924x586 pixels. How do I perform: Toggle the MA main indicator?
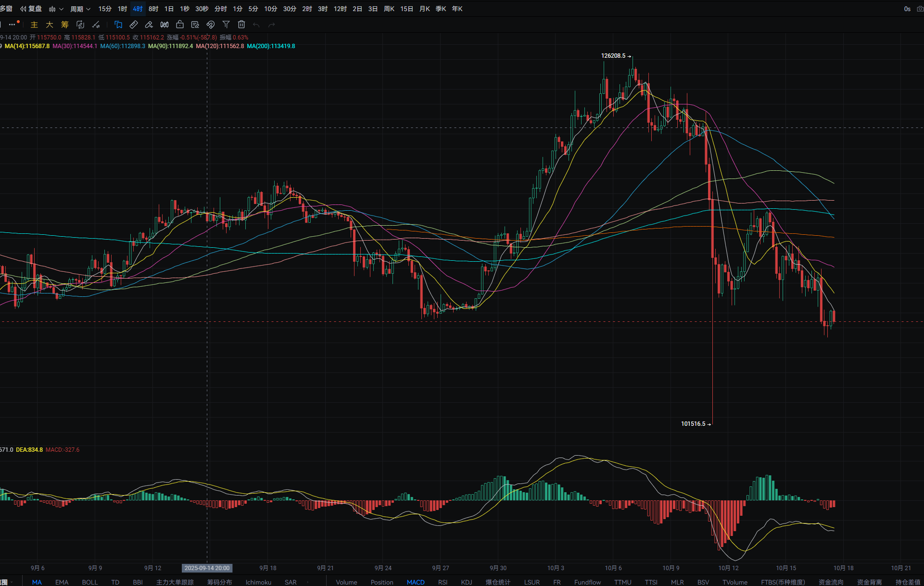37,582
